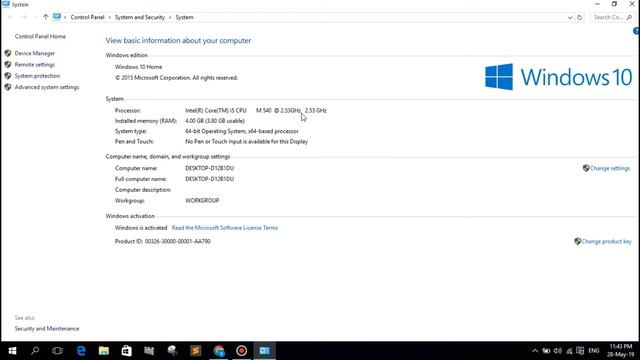Click the battery icon in system tray

(546, 351)
